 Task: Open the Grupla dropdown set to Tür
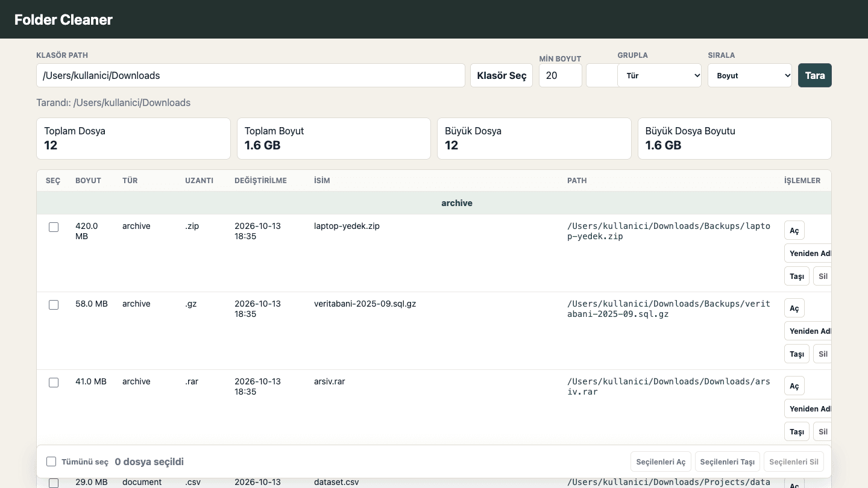(659, 75)
